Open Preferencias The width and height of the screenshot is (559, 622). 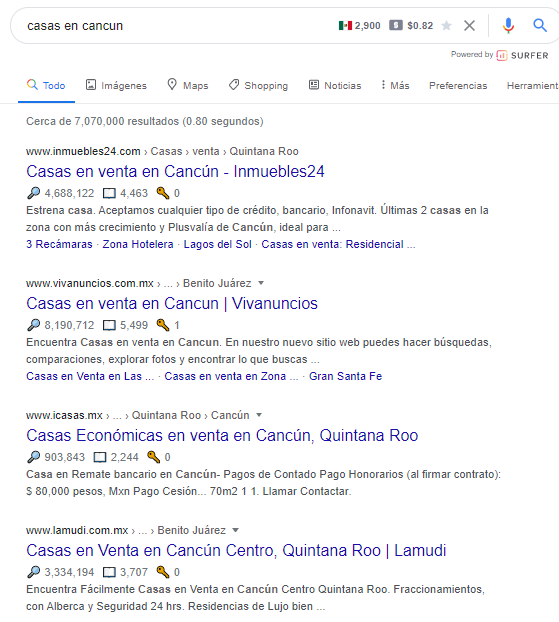[458, 85]
